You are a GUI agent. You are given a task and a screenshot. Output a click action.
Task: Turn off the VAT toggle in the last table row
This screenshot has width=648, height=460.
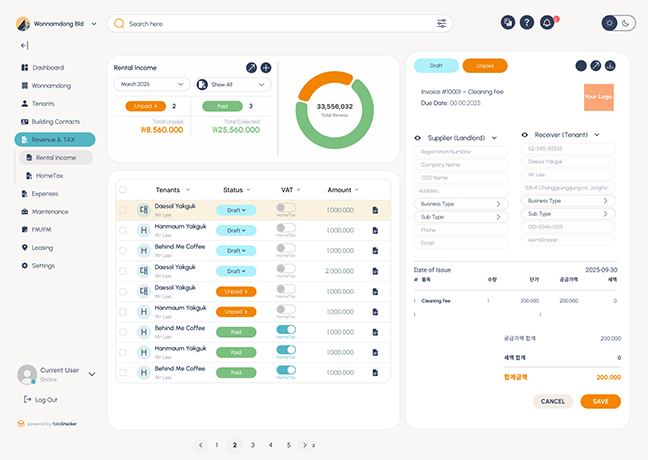286,369
